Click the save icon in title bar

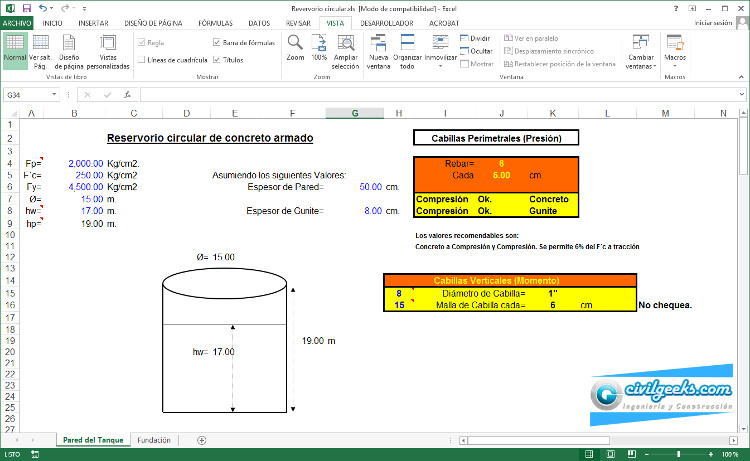coord(25,7)
